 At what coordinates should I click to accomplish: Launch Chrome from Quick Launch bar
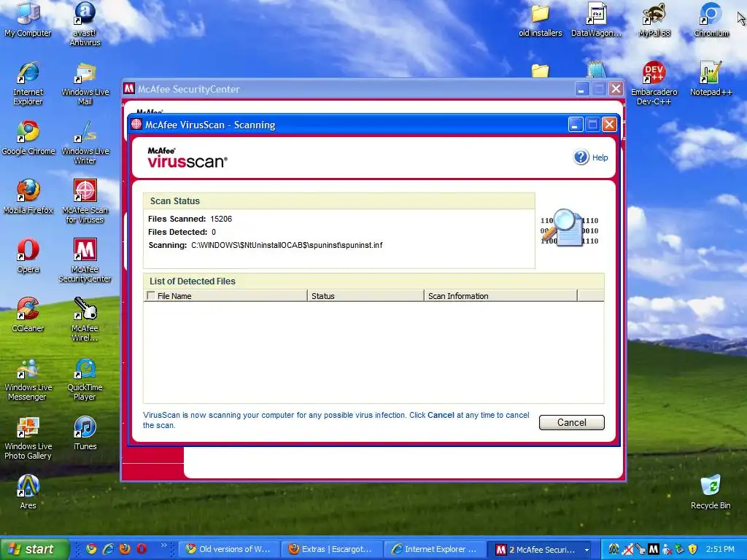click(x=90, y=549)
